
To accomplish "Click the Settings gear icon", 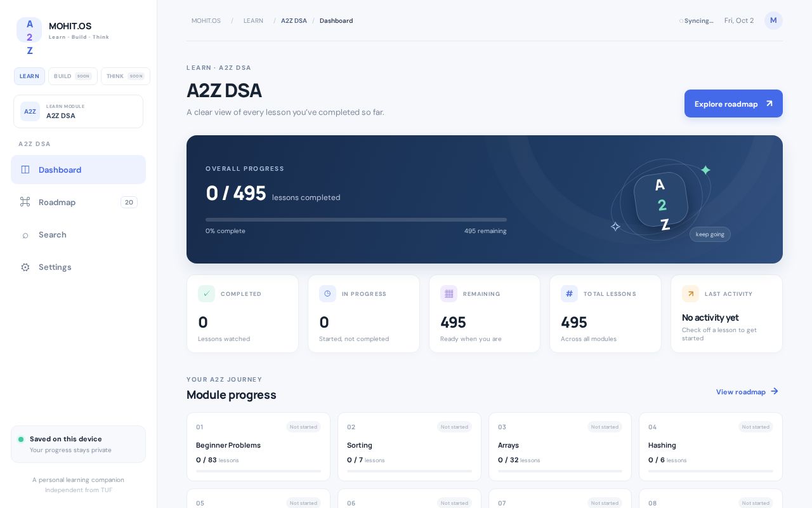I will point(25,267).
